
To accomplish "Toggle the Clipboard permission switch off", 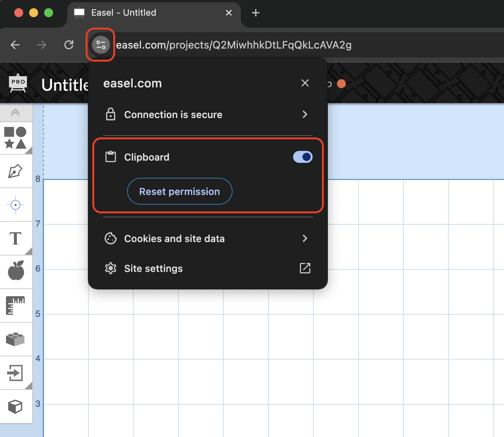I will click(302, 157).
